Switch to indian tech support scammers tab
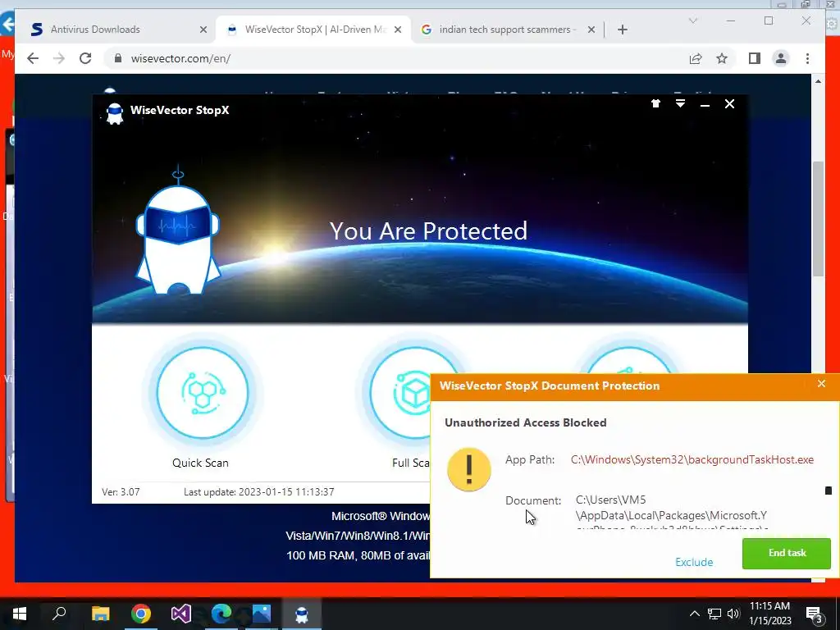Image resolution: width=840 pixels, height=630 pixels. tap(507, 30)
